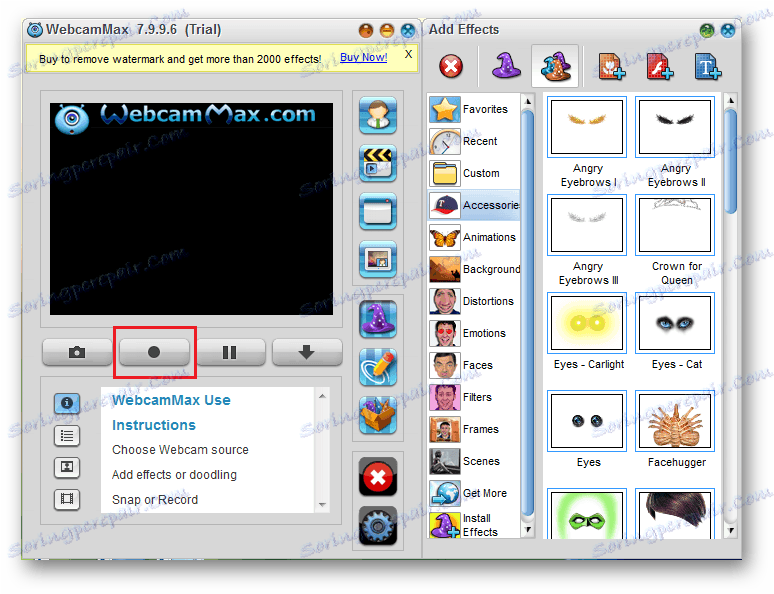774x594 pixels.
Task: Click the add text effect icon
Action: (x=708, y=67)
